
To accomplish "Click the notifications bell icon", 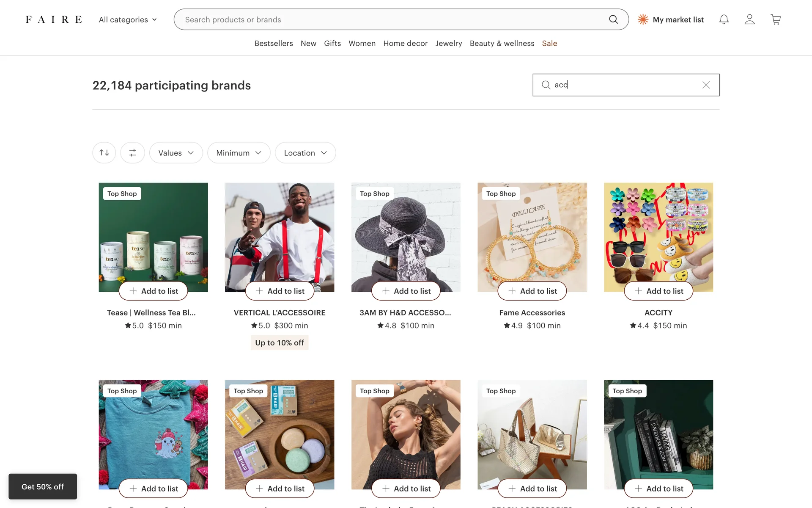I will 724,19.
